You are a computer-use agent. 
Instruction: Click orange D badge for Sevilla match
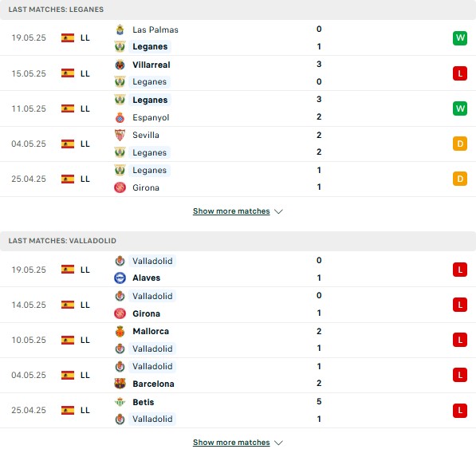[460, 144]
